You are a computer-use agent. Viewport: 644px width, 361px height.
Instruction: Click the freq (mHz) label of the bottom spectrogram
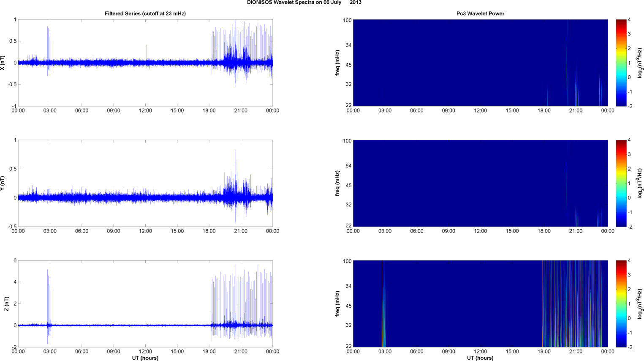tap(338, 304)
